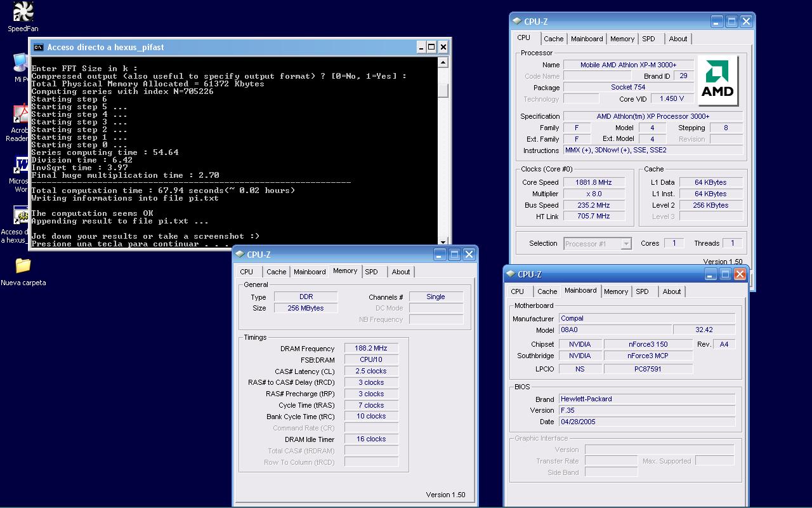Click the Manufacturer Compal field
Screen dimensions: 812x508
point(646,319)
